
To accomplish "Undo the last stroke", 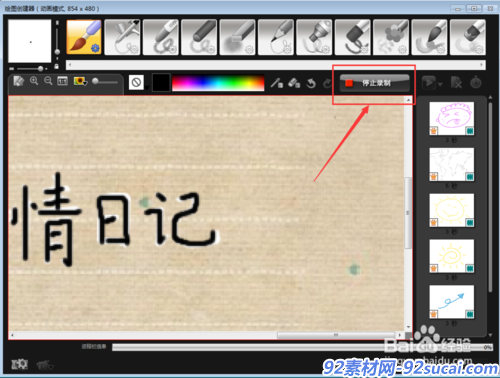I will click(x=311, y=83).
